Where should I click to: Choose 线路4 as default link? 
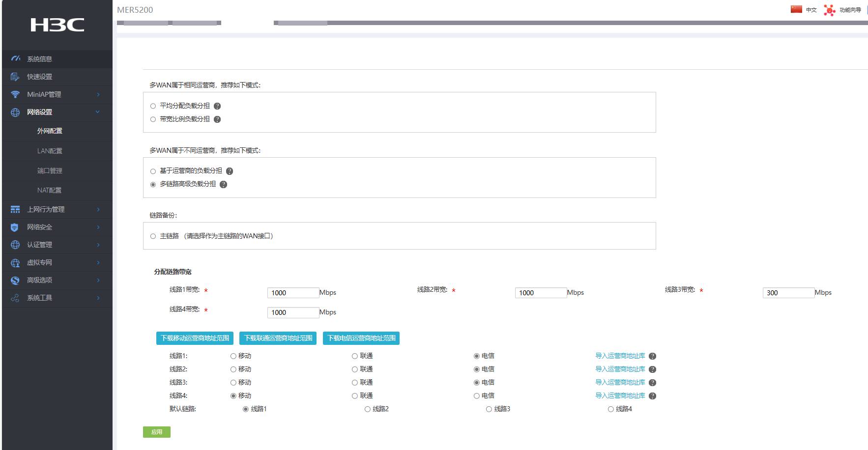click(611, 409)
